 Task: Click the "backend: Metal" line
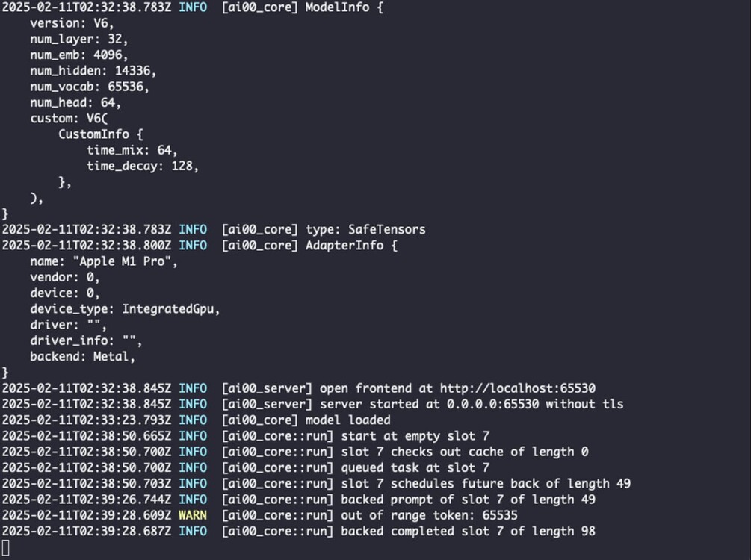pos(82,357)
